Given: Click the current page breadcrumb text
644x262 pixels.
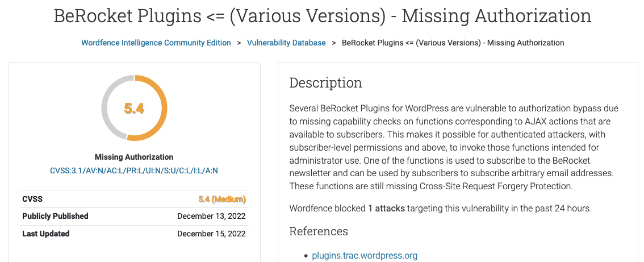Looking at the screenshot, I should coord(453,43).
